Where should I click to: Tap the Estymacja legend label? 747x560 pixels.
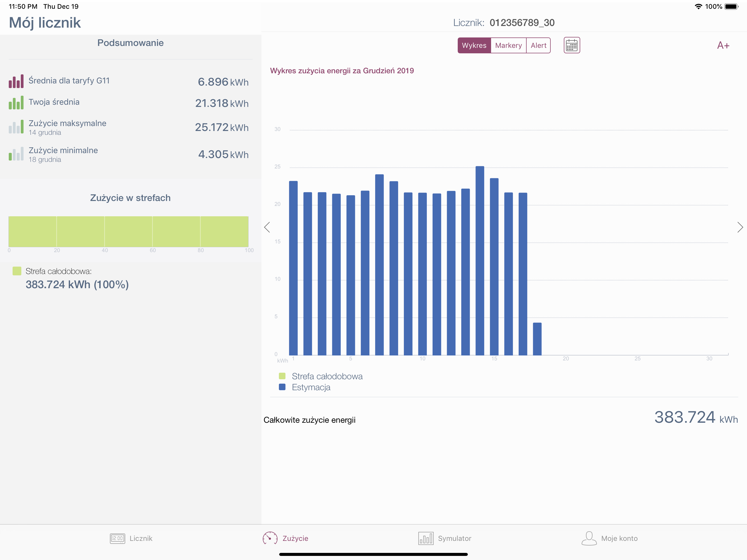[311, 387]
